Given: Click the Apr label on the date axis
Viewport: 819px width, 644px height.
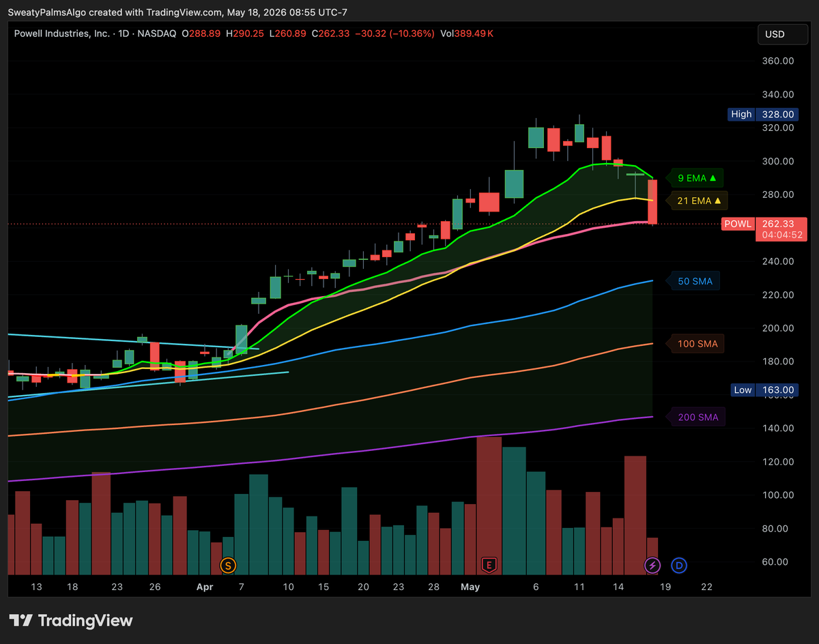Looking at the screenshot, I should coord(205,587).
